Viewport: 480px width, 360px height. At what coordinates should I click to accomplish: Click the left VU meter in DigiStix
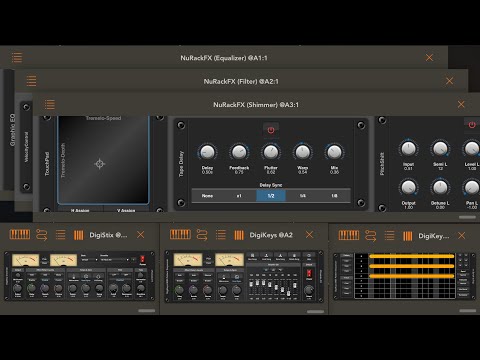tap(26, 260)
